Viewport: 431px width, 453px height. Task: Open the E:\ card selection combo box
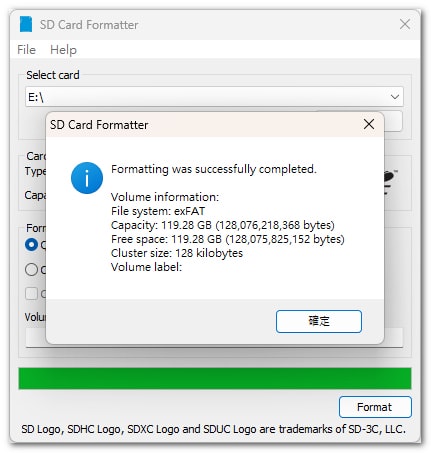pyautogui.click(x=214, y=97)
